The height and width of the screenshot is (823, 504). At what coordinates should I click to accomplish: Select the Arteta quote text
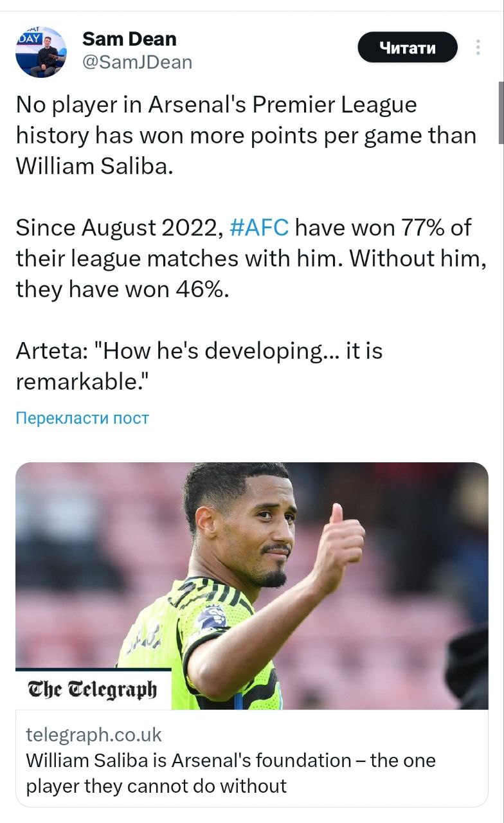199,366
